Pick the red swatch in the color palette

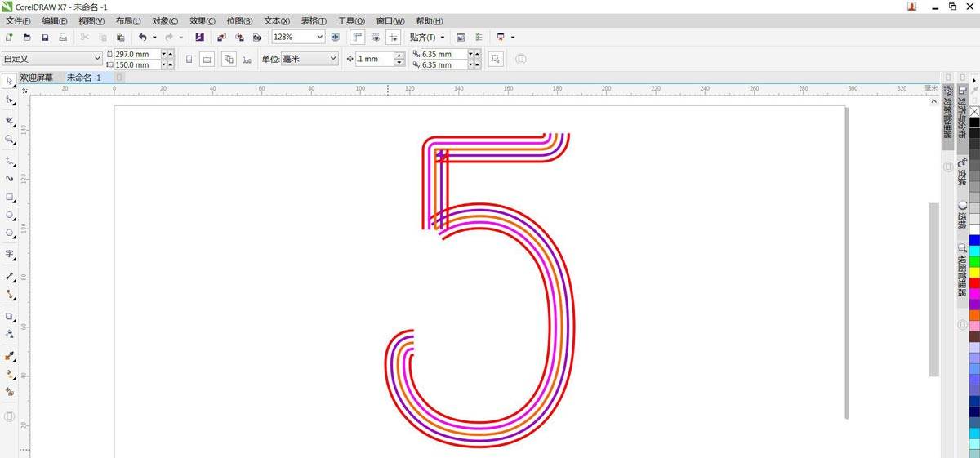click(x=974, y=282)
